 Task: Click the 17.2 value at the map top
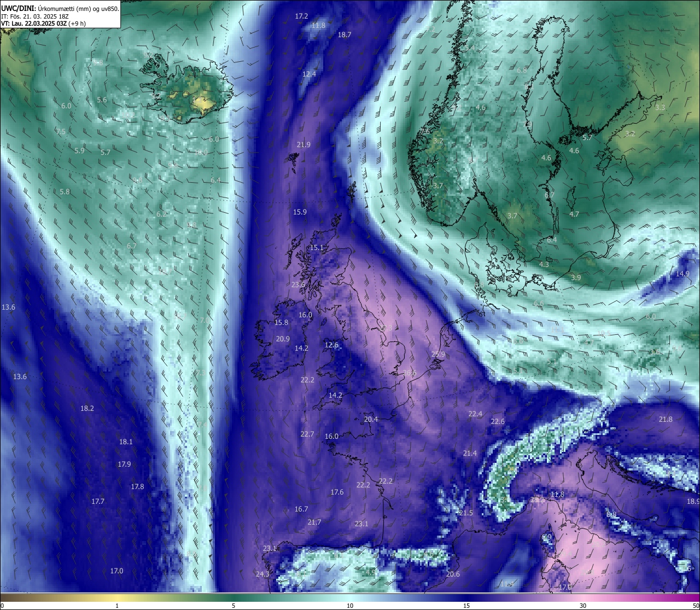(301, 16)
